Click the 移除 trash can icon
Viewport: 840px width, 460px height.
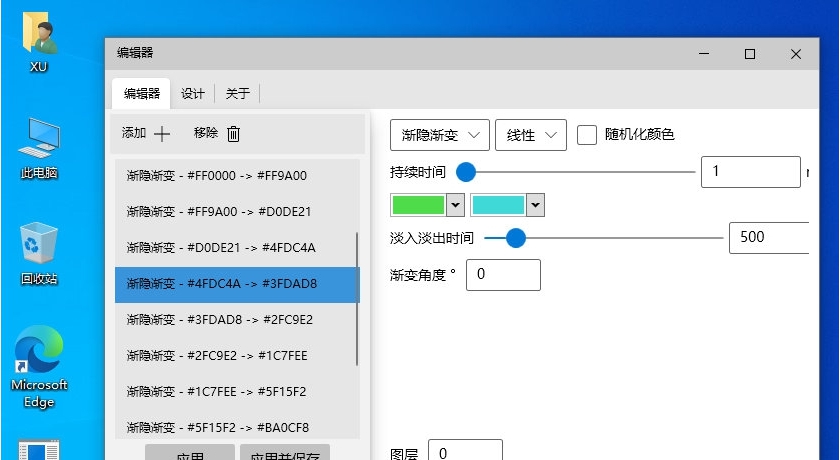233,134
